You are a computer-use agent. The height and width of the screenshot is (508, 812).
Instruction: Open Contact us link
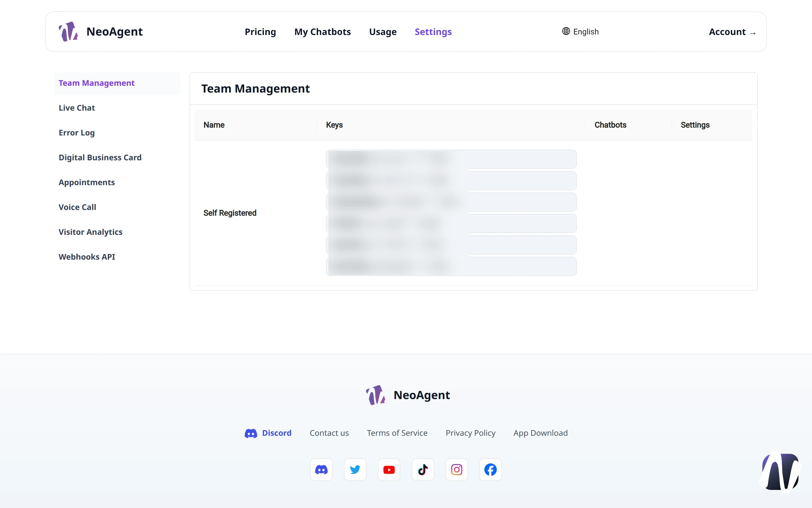329,433
